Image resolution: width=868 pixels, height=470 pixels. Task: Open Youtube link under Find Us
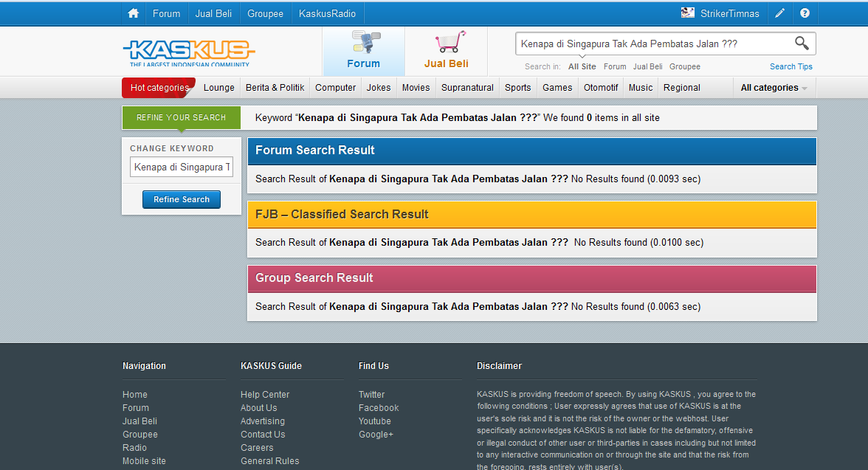[375, 421]
